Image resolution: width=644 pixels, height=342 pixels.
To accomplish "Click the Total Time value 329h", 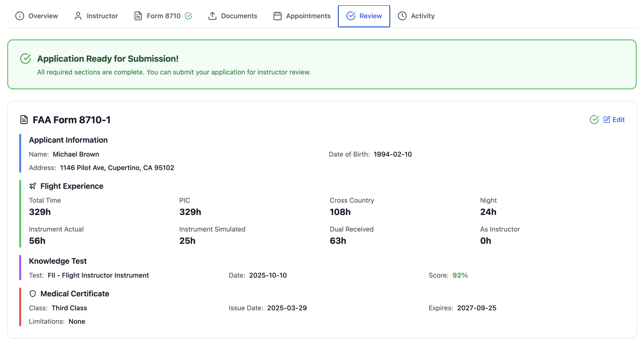I will click(40, 212).
